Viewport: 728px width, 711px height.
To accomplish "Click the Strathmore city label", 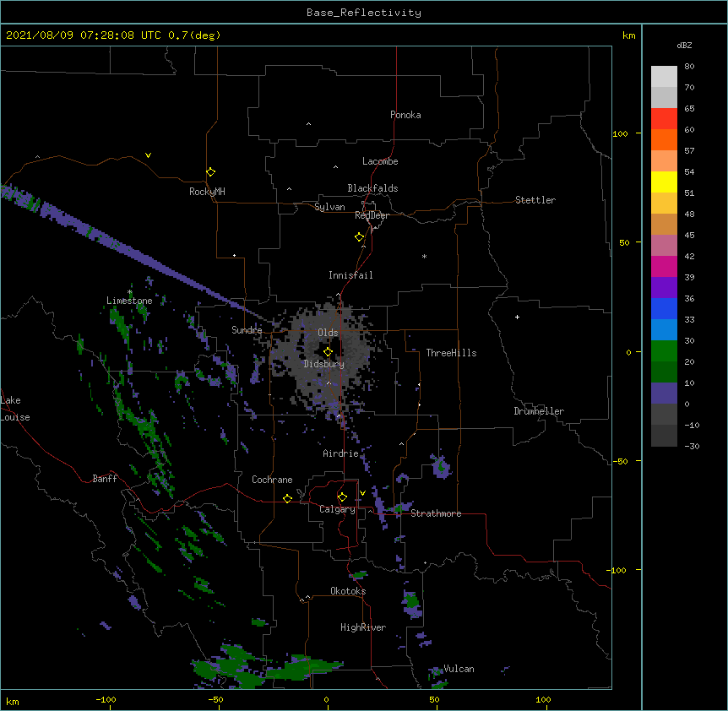I will click(436, 513).
